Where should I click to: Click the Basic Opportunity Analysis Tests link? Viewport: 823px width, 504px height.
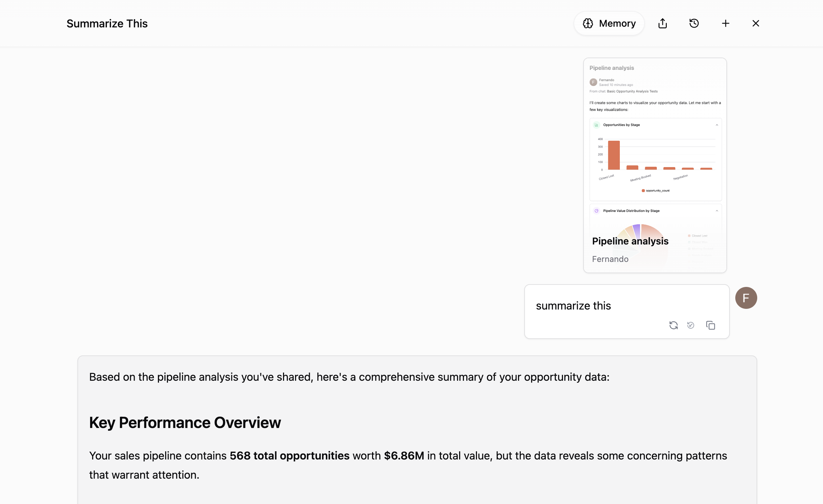632,91
